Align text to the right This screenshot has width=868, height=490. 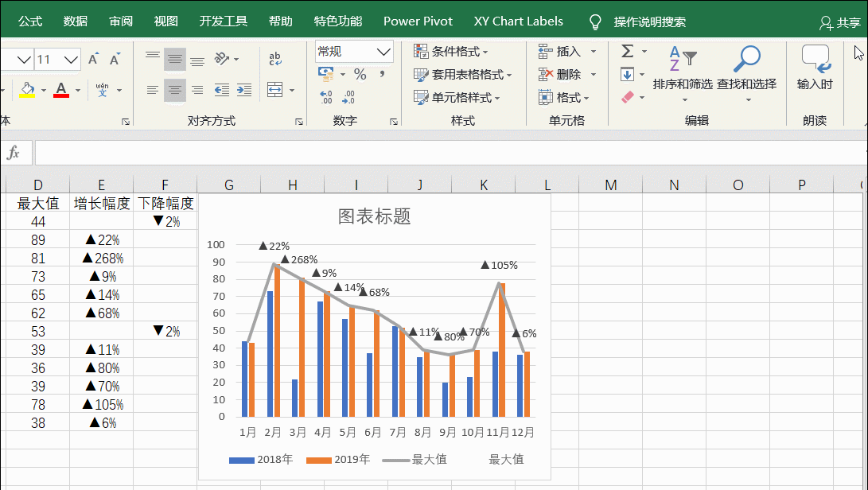coord(197,90)
